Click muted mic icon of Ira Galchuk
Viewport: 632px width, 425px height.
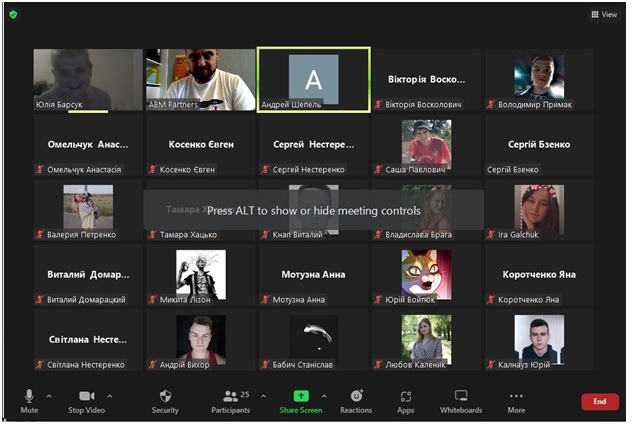click(x=491, y=235)
